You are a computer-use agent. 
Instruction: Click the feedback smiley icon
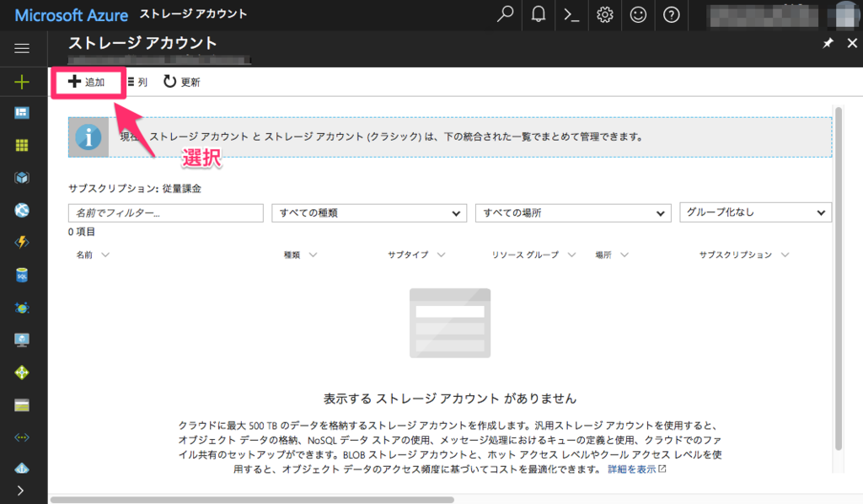[x=638, y=15]
